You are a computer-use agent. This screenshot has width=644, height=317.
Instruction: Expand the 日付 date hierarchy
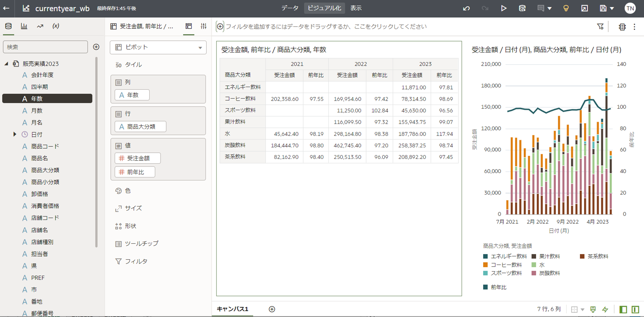(x=14, y=134)
